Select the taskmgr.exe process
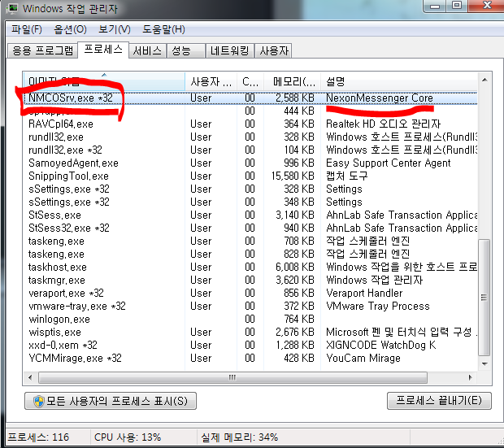The height and width of the screenshot is (448, 504). tap(250, 281)
